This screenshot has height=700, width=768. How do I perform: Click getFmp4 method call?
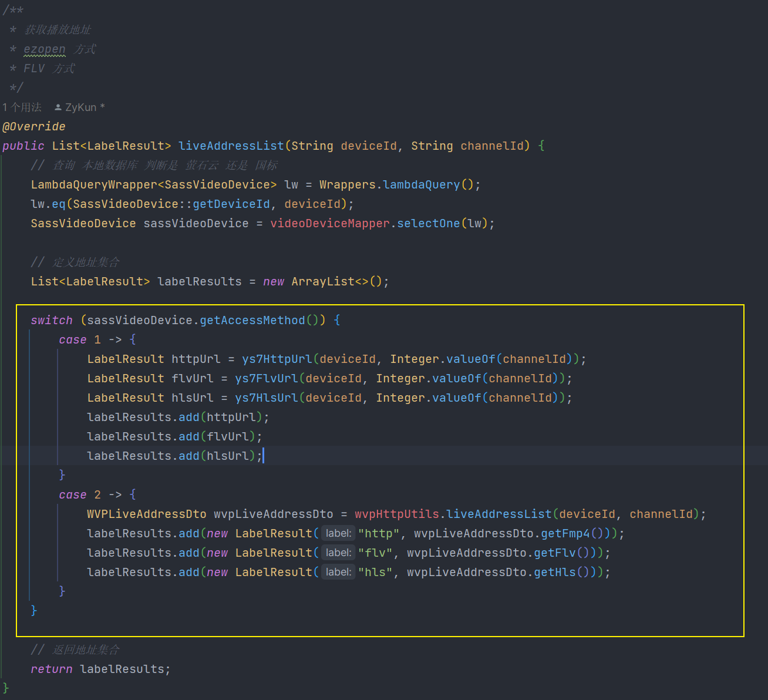(565, 533)
